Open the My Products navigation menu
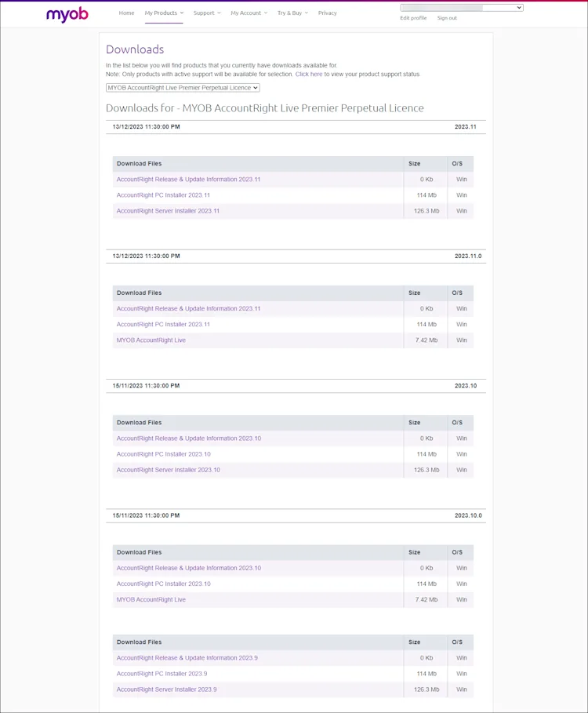Viewport: 588px width, 713px height. coord(163,13)
